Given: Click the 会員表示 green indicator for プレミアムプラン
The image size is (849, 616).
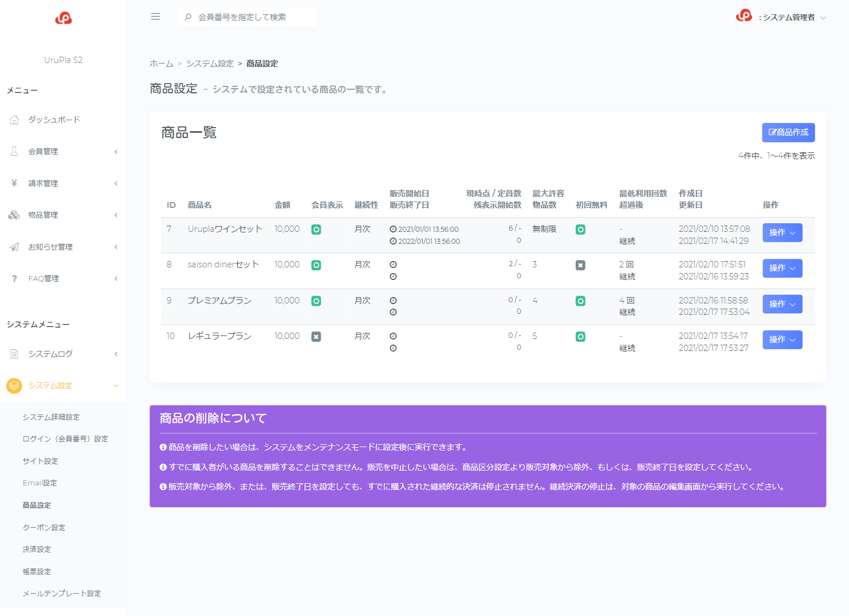Looking at the screenshot, I should coord(316,301).
